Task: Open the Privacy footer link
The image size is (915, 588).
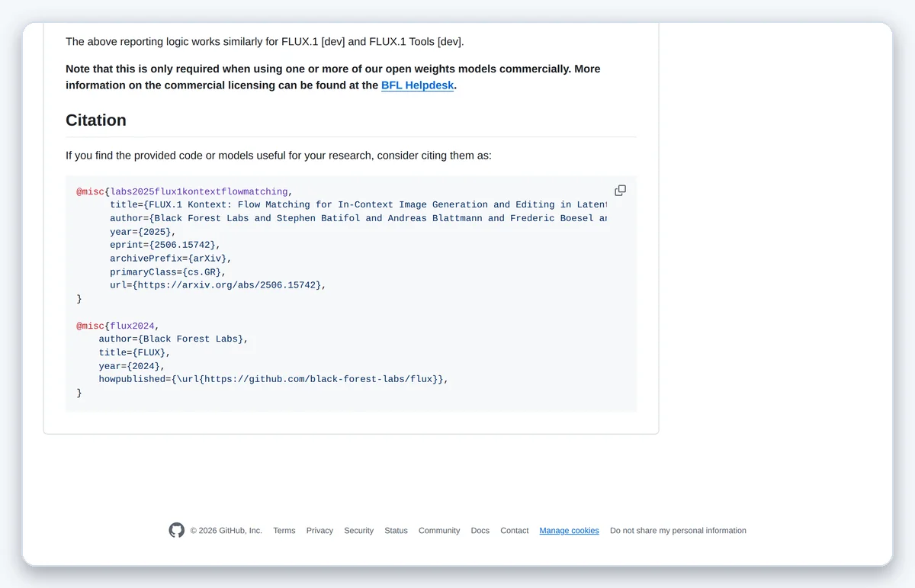Action: tap(319, 531)
